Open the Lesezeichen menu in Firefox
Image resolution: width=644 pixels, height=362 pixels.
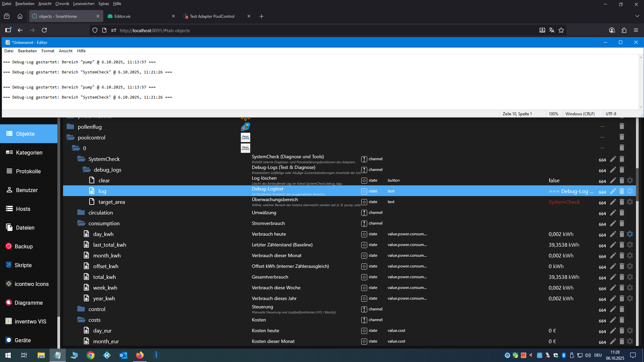coord(84,4)
